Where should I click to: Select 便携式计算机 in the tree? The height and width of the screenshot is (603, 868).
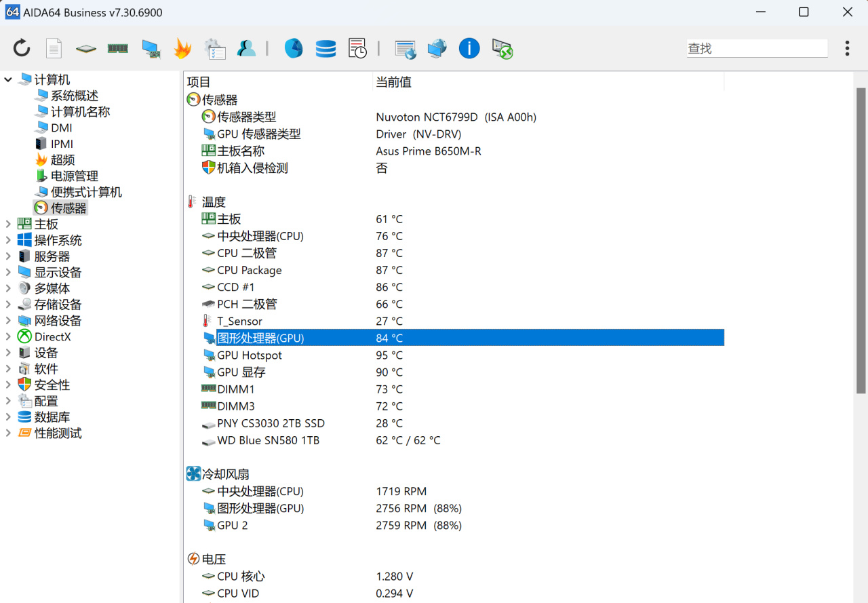[86, 192]
